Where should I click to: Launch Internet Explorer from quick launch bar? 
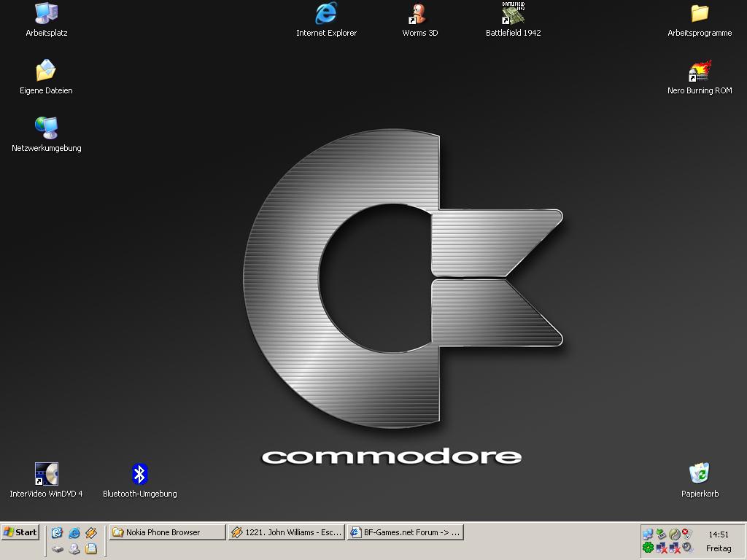(74, 532)
